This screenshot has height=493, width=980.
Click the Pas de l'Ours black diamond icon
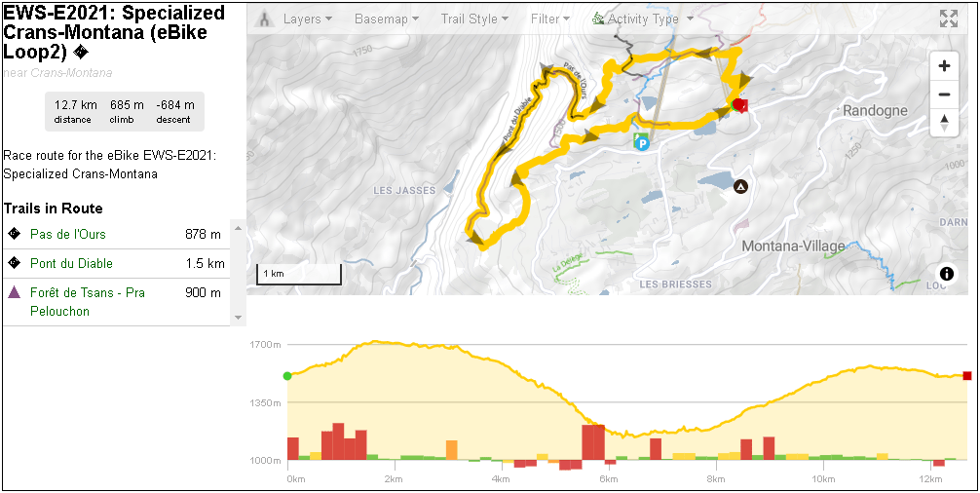tap(14, 234)
